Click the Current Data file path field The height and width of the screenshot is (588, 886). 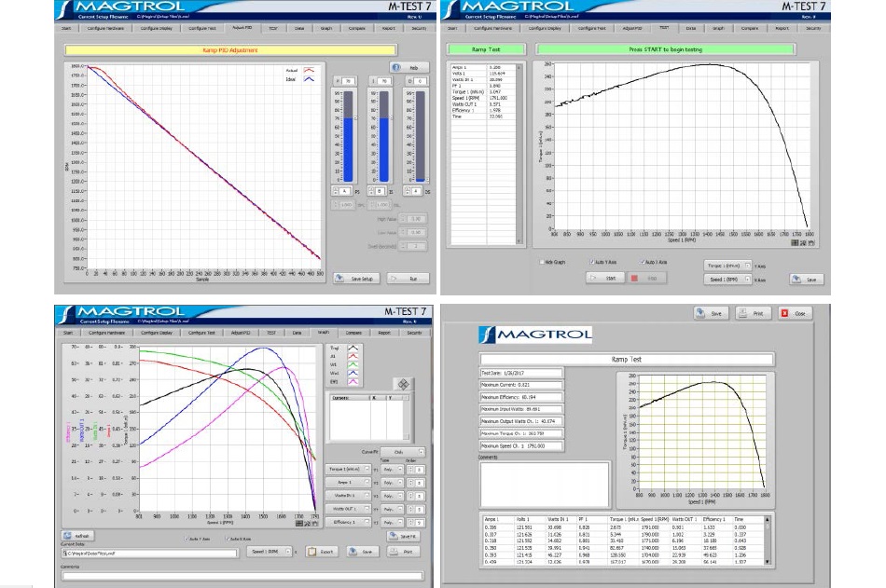pyautogui.click(x=149, y=554)
